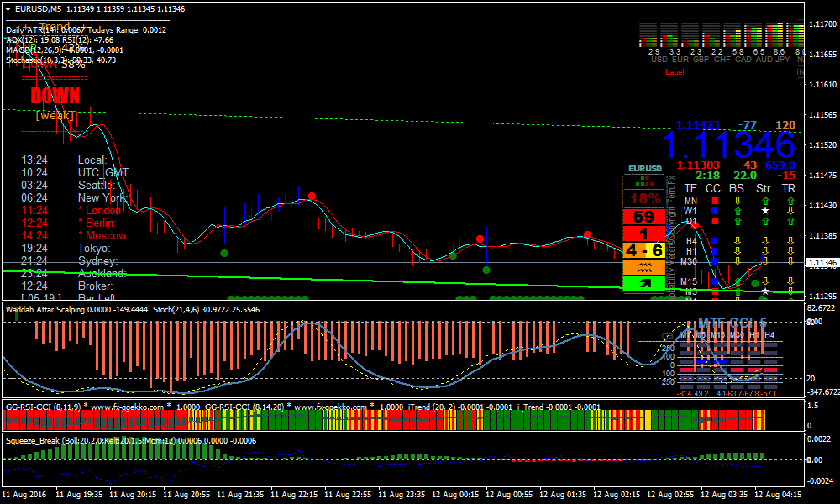The image size is (840, 504).
Task: Click the white star in W1 Str row
Action: click(764, 212)
